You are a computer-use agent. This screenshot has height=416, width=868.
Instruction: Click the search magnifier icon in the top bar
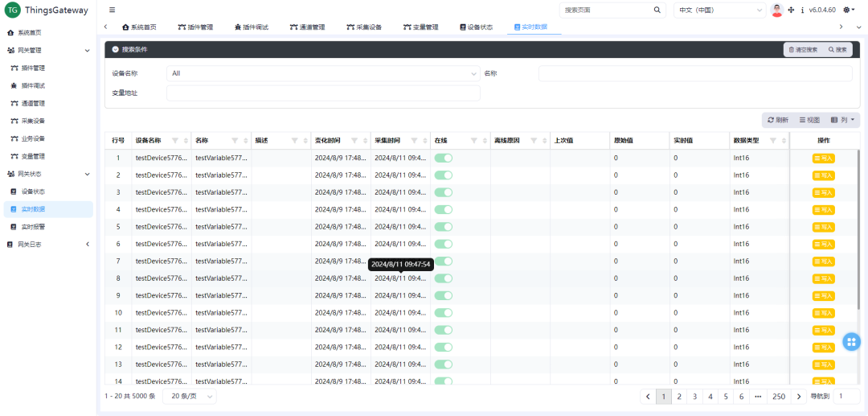(x=657, y=10)
